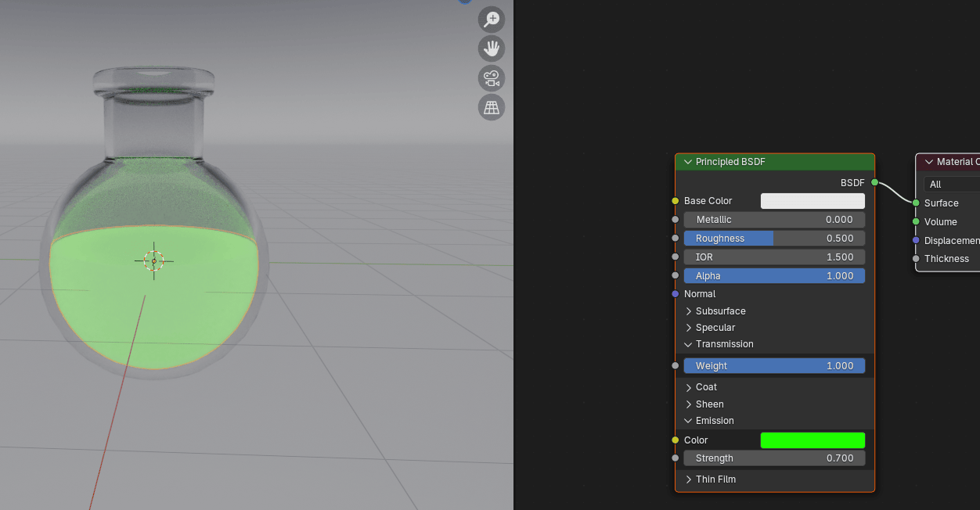Image resolution: width=980 pixels, height=510 pixels.
Task: Collapse the Transmission section
Action: pos(689,344)
